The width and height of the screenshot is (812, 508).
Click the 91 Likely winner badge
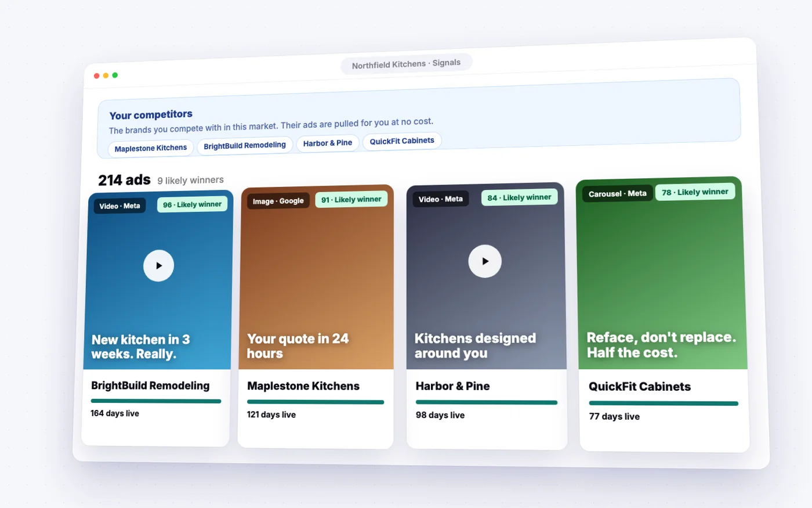point(351,199)
